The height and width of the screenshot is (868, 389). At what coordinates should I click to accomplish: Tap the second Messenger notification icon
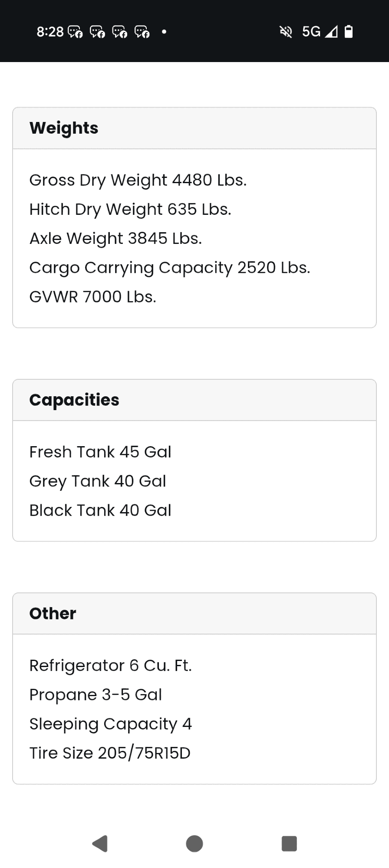(98, 32)
